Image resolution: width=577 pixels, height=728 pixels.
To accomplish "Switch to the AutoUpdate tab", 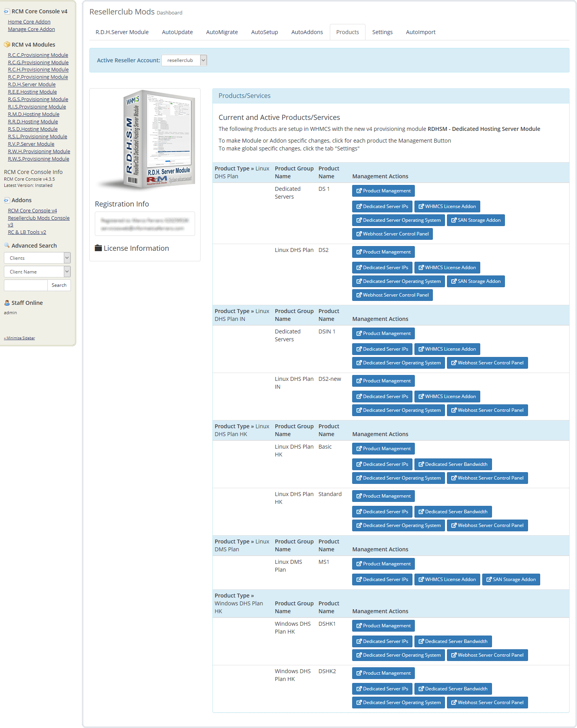I will point(177,32).
